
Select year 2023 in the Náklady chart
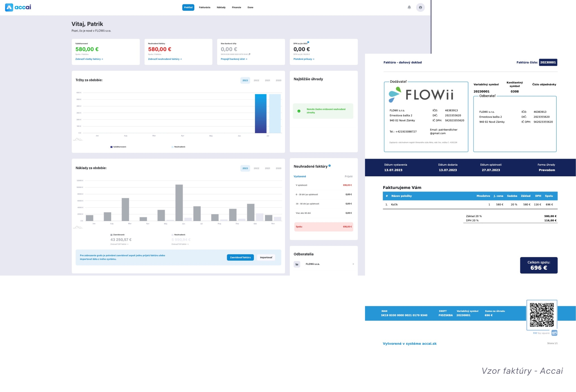[245, 168]
